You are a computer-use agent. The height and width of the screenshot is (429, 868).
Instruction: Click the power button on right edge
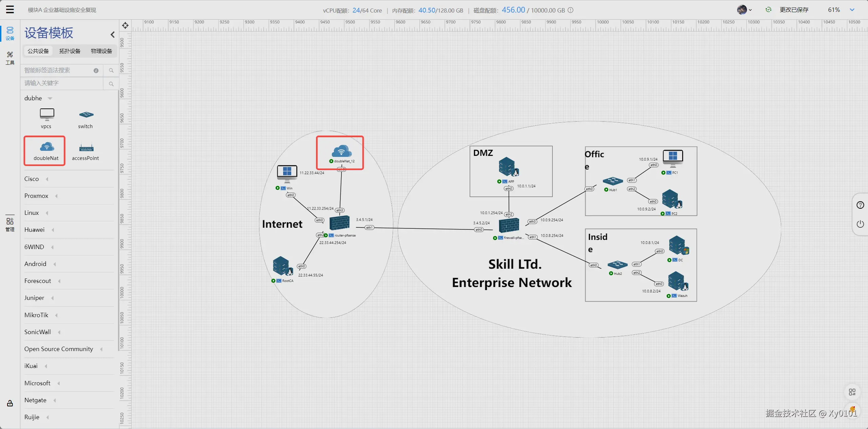click(860, 224)
